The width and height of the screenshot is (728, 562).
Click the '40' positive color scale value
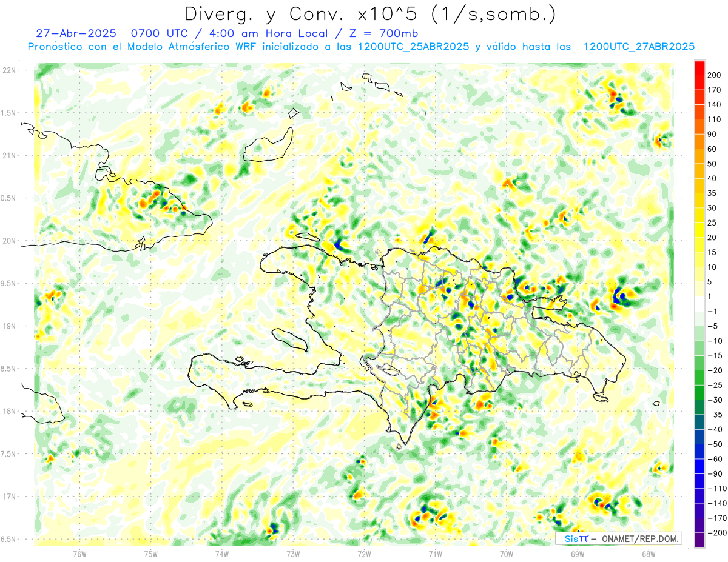click(713, 178)
